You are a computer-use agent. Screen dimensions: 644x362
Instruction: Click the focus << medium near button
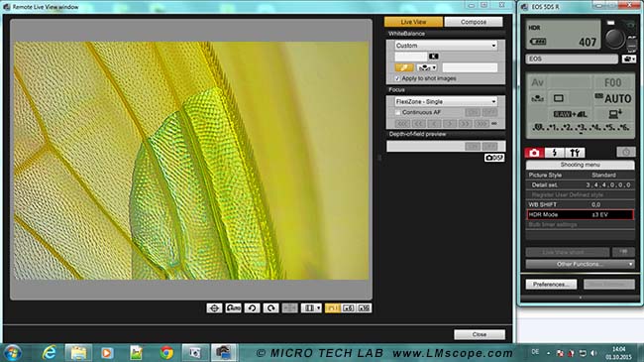click(418, 123)
